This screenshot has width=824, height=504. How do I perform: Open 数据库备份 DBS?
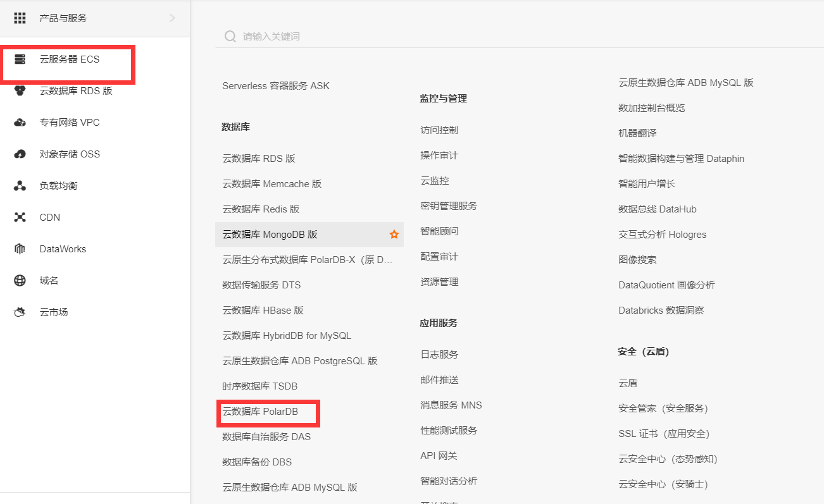[x=257, y=462]
